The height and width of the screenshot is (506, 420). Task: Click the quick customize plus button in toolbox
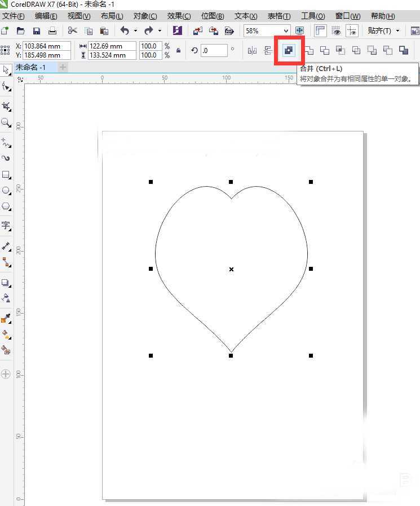[x=6, y=373]
